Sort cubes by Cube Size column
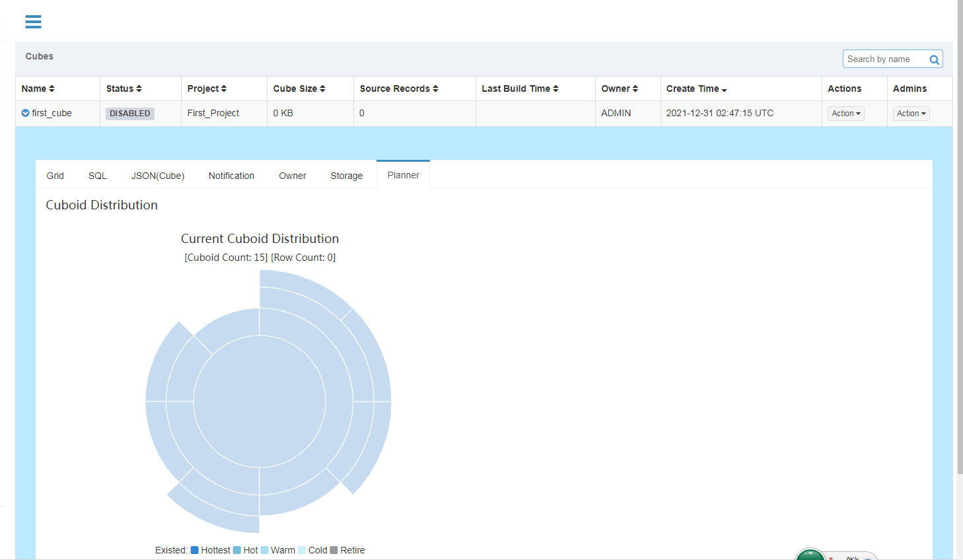 [299, 88]
